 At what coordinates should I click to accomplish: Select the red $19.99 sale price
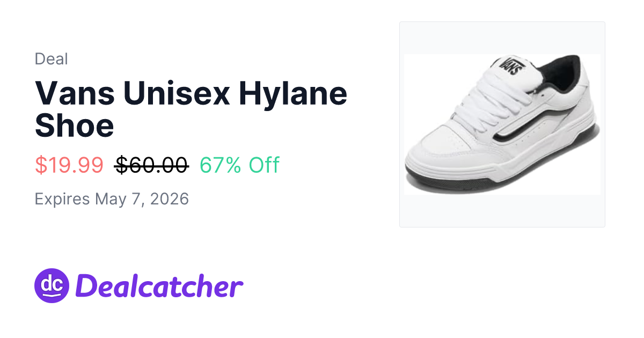pos(69,165)
